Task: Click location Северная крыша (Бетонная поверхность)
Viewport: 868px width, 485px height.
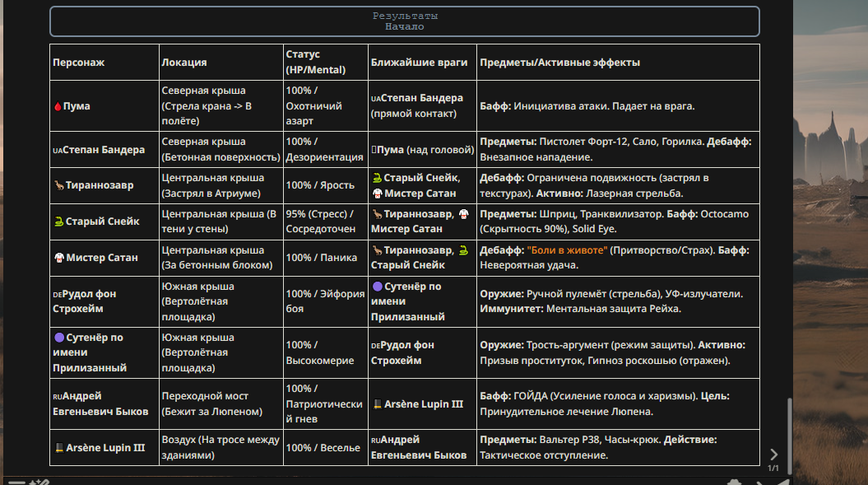Action: click(220, 150)
